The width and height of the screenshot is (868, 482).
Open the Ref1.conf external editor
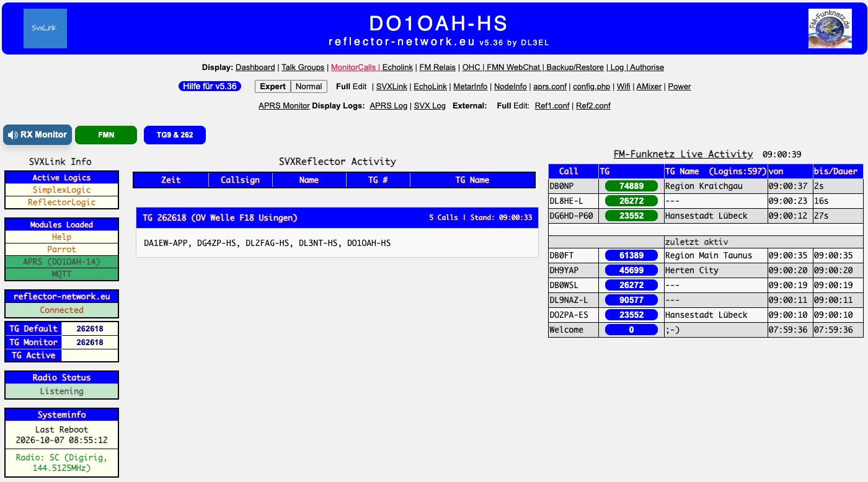(552, 105)
